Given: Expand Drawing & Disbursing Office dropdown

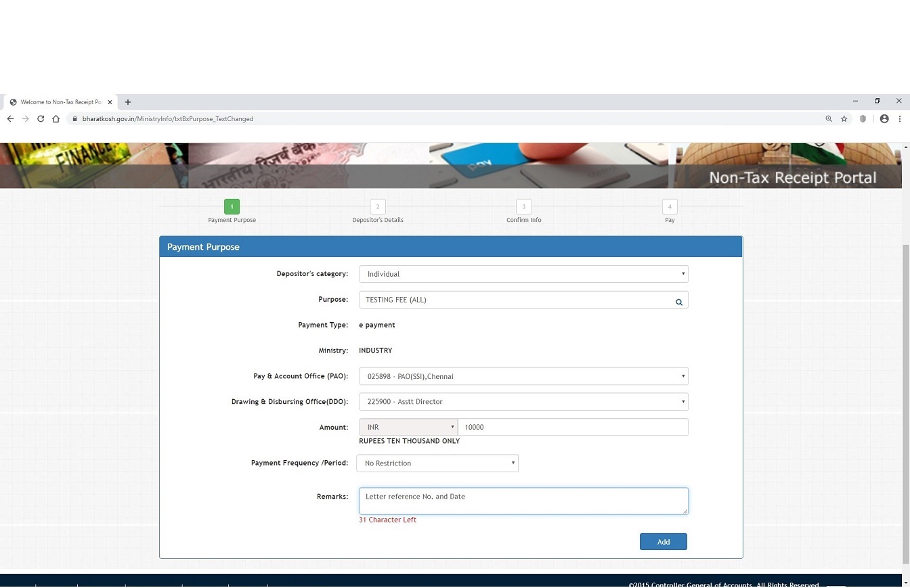Looking at the screenshot, I should tap(523, 402).
